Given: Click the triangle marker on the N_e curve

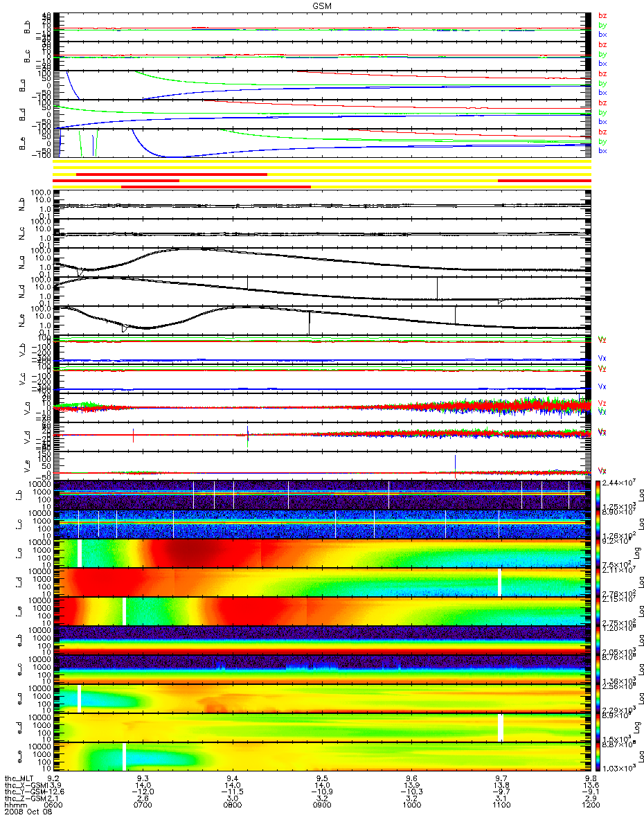Looking at the screenshot, I should tap(125, 328).
